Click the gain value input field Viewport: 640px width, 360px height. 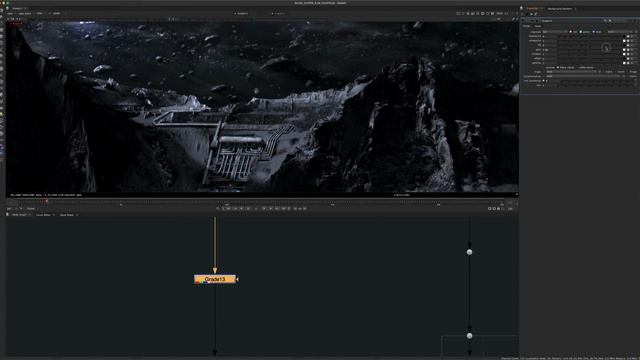click(x=549, y=50)
